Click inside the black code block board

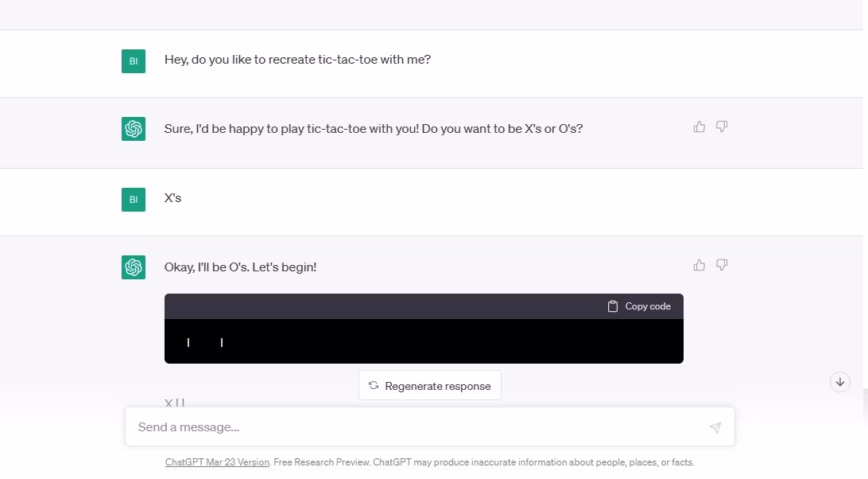[x=424, y=341]
